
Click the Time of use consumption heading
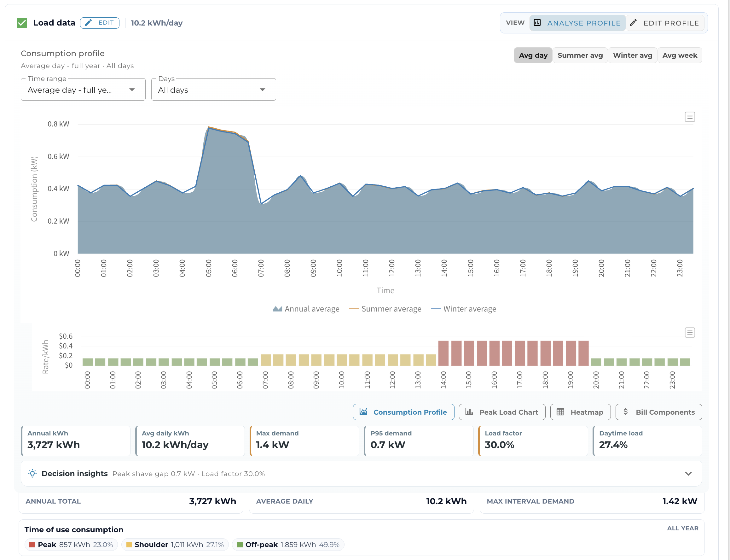(x=74, y=530)
